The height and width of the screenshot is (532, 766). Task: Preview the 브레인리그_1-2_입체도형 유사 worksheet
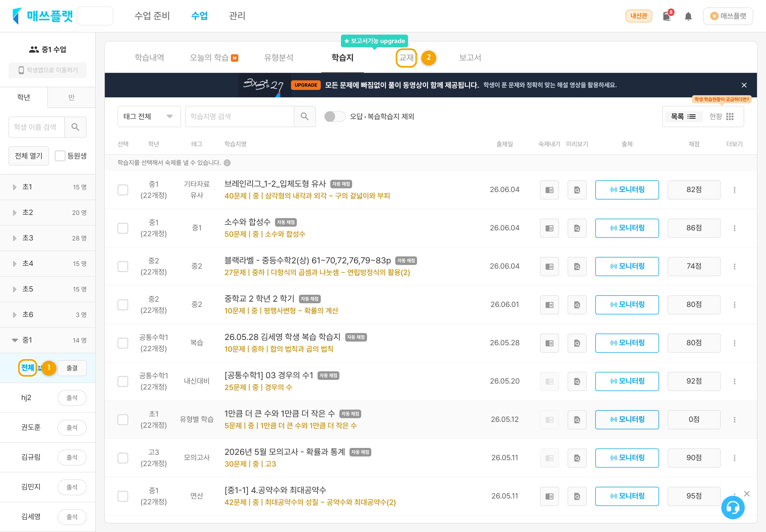click(x=577, y=190)
